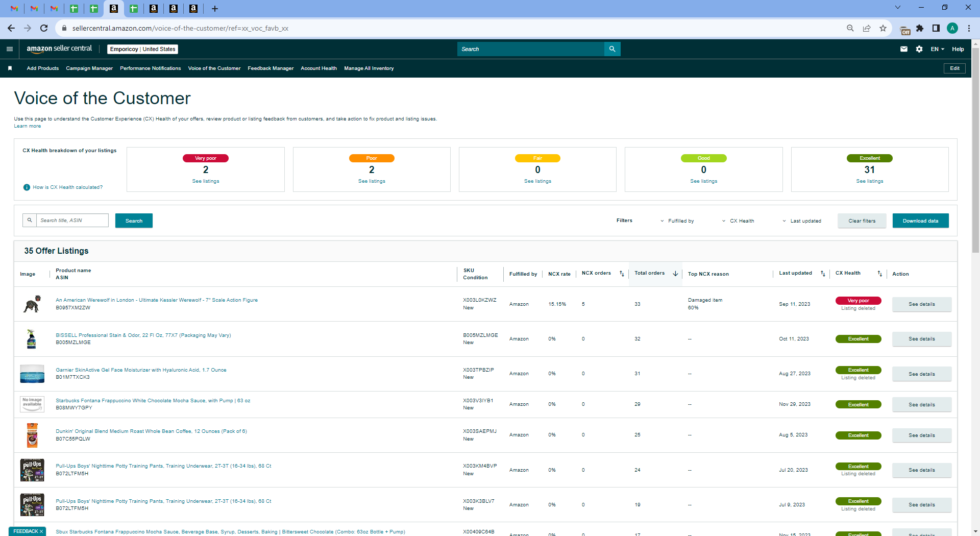The width and height of the screenshot is (980, 536).
Task: See details for BISSELL Professional Stain & Odor
Action: 922,339
